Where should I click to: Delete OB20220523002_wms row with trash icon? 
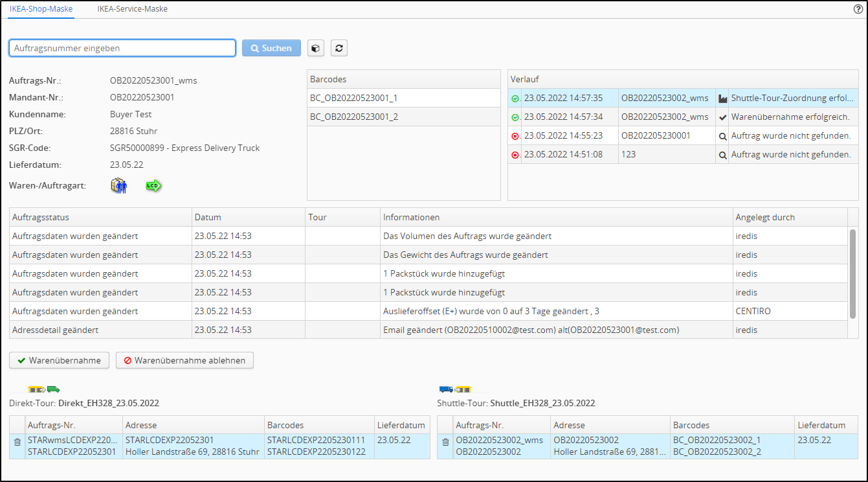(445, 442)
